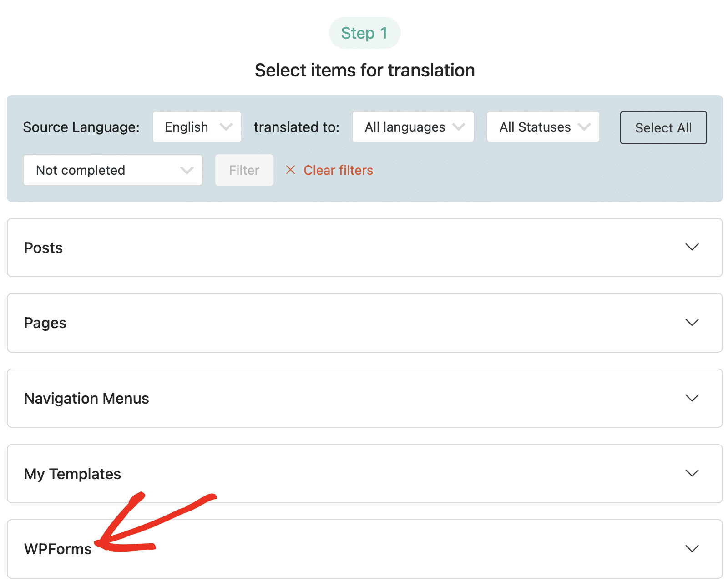728x587 pixels.
Task: Click the Clear filters link
Action: click(338, 170)
